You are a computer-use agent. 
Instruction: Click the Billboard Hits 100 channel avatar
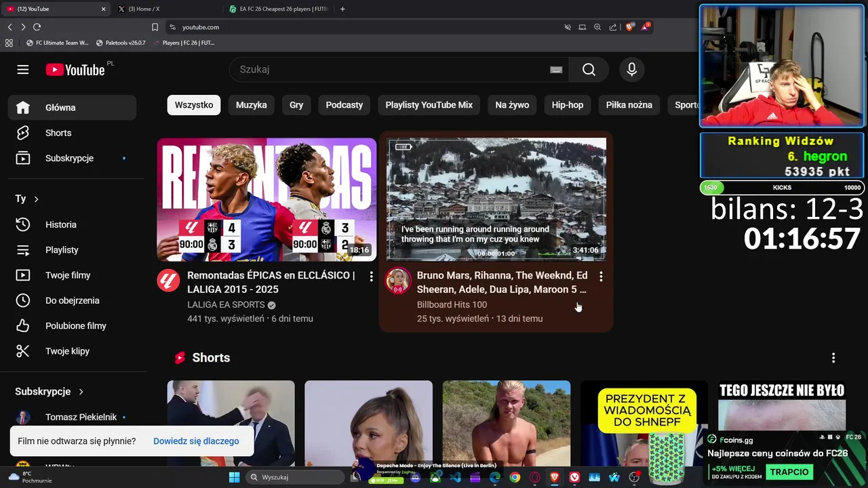(398, 281)
